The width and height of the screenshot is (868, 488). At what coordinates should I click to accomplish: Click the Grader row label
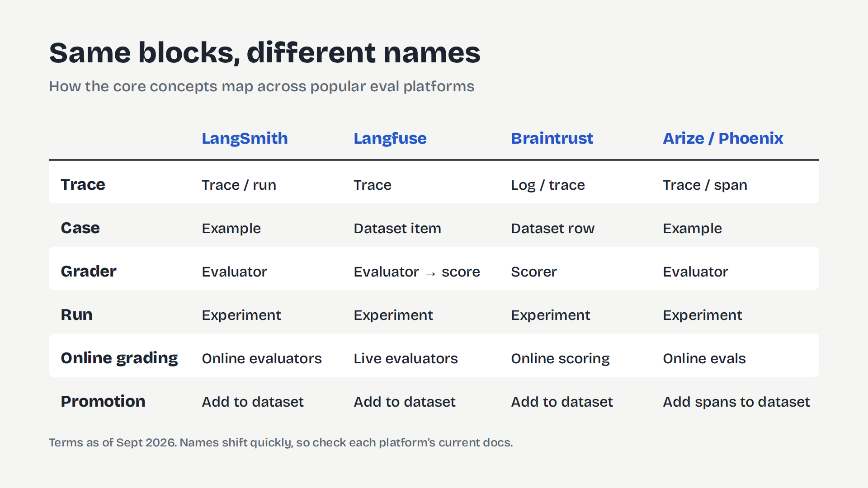(x=89, y=271)
